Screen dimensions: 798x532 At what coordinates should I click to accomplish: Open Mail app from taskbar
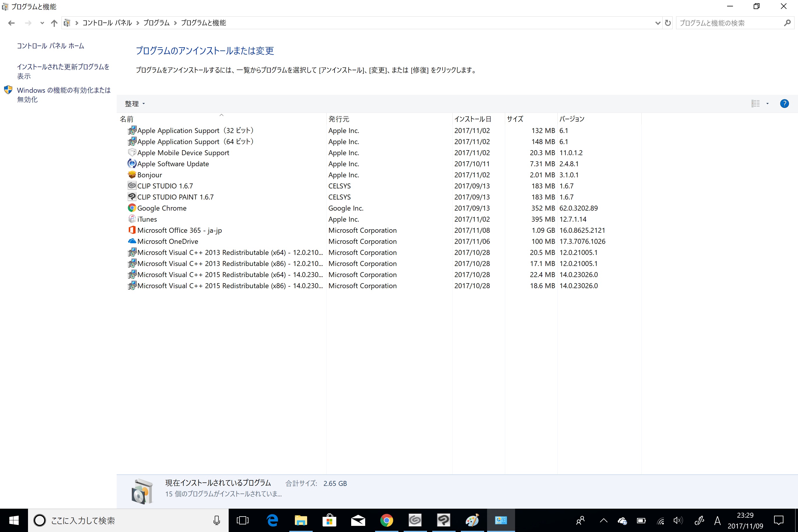click(x=358, y=520)
